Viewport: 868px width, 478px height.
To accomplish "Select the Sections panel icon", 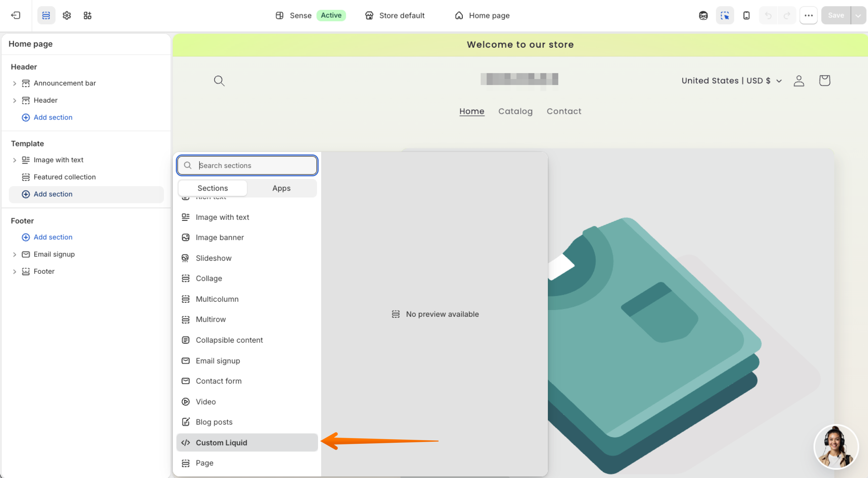I will (46, 15).
